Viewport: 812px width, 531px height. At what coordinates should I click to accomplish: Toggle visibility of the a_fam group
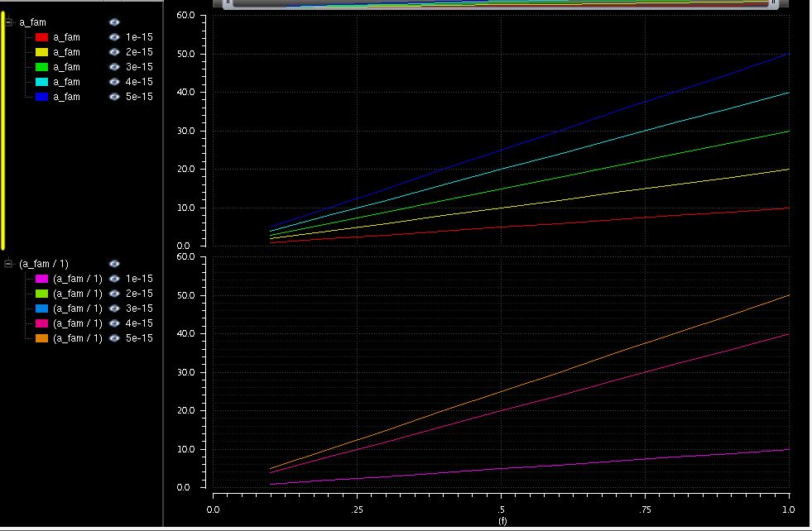pyautogui.click(x=114, y=22)
